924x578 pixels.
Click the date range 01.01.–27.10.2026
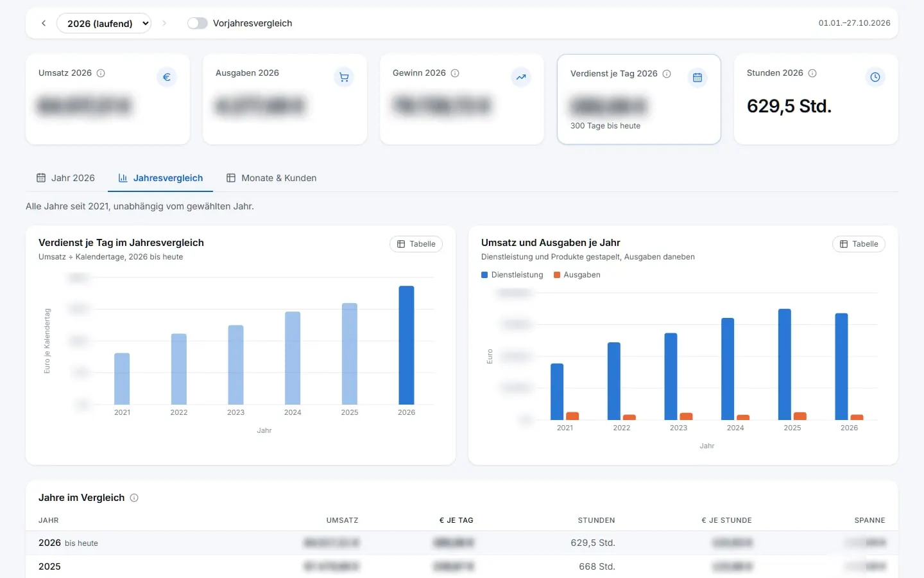click(x=854, y=23)
